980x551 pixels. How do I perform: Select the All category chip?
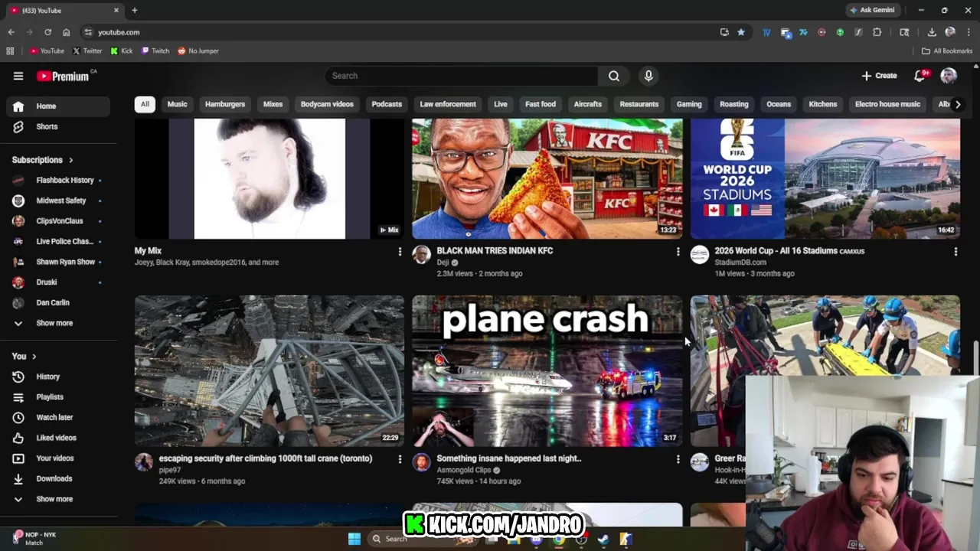pyautogui.click(x=145, y=104)
